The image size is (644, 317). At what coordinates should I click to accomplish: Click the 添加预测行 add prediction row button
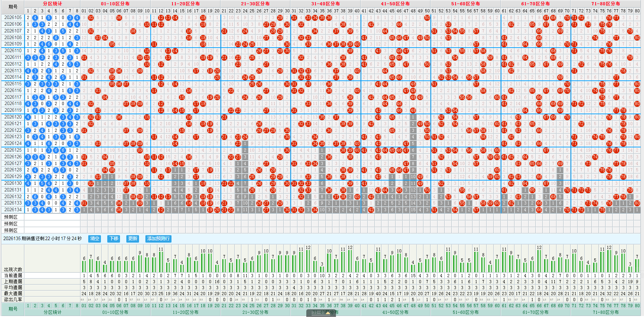click(x=158, y=239)
